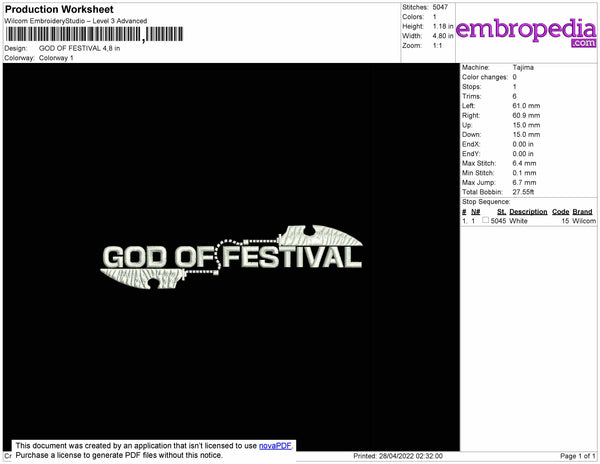The width and height of the screenshot is (600, 464).
Task: Click the Zoom value 1:1
Action: click(437, 46)
